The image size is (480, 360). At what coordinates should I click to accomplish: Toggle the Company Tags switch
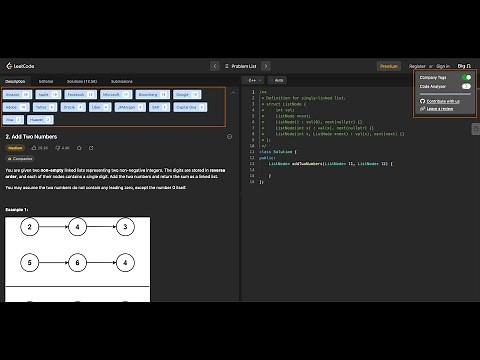(466, 77)
